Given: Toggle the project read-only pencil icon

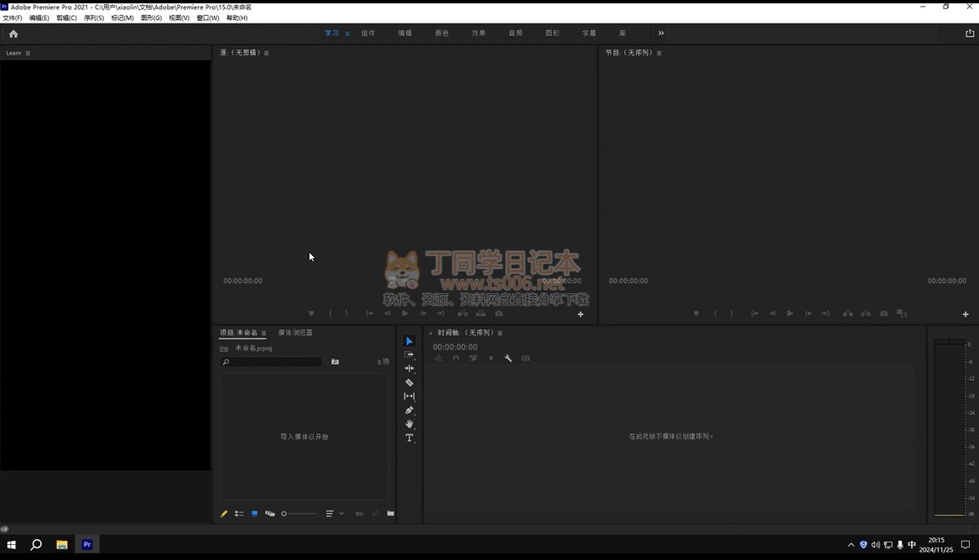Looking at the screenshot, I should click(x=224, y=514).
